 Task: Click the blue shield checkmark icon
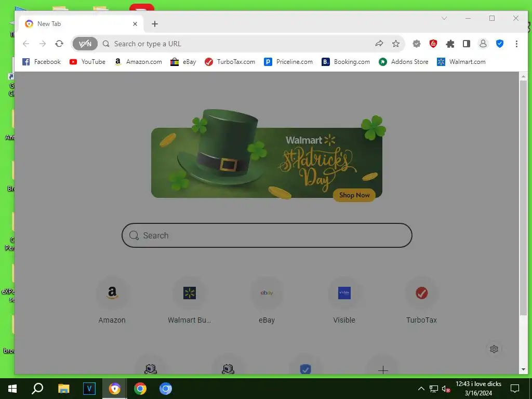coord(500,44)
